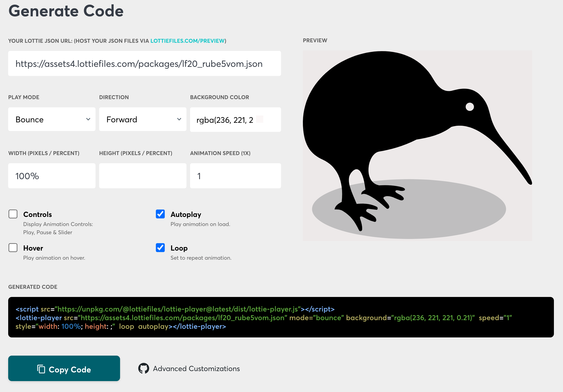
Task: Click the GitHub logo icon
Action: point(144,368)
